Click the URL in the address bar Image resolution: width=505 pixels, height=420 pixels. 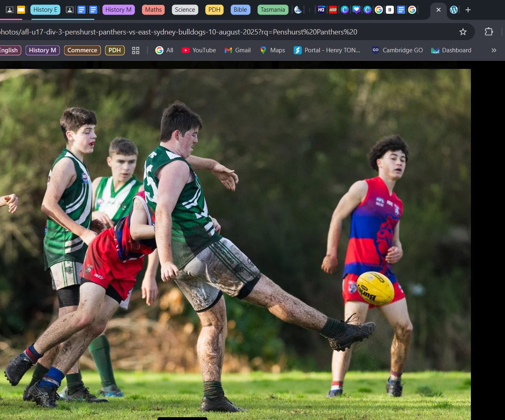[x=178, y=32]
